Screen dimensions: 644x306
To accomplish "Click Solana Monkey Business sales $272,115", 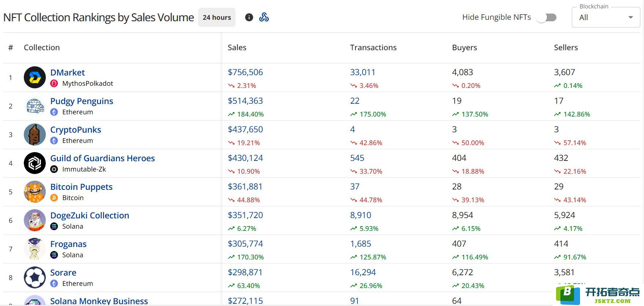I will click(245, 301).
